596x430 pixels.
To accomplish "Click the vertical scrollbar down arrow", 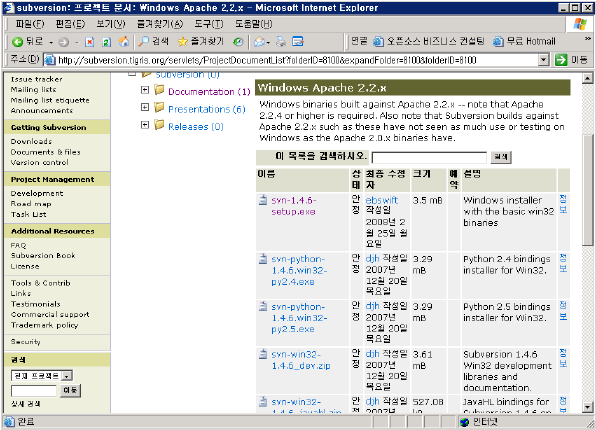I will [588, 407].
